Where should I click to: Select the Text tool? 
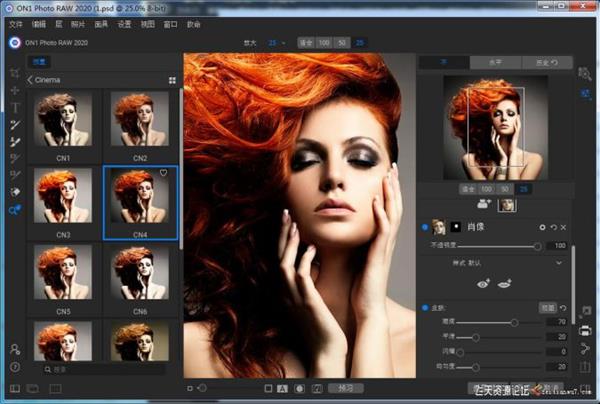pyautogui.click(x=14, y=107)
